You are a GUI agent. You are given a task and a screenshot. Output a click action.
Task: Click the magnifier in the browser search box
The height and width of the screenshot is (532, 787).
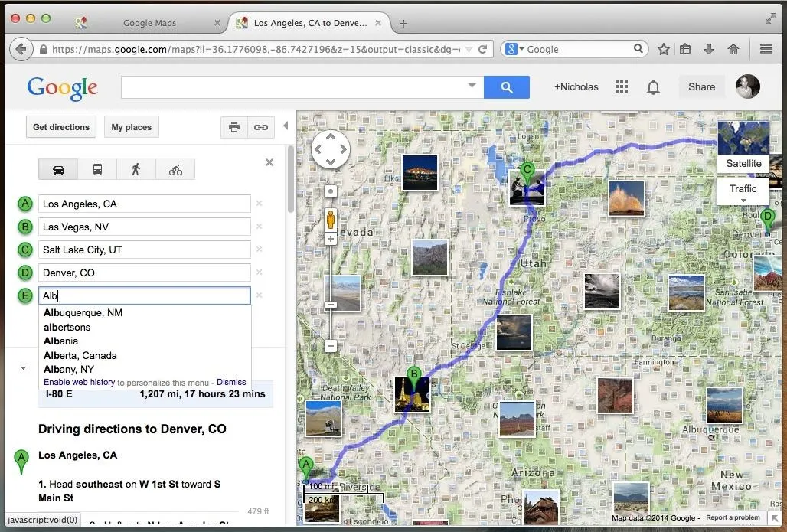(x=638, y=49)
